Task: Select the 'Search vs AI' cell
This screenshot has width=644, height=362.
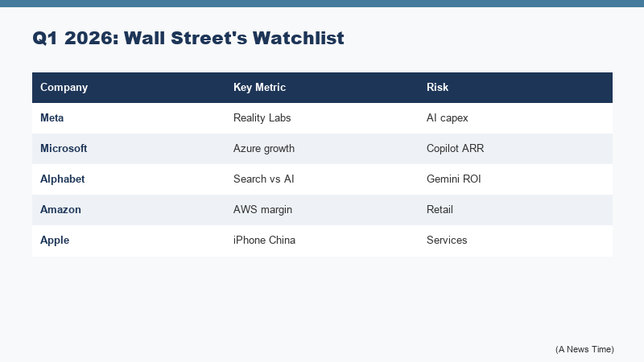Action: [263, 179]
